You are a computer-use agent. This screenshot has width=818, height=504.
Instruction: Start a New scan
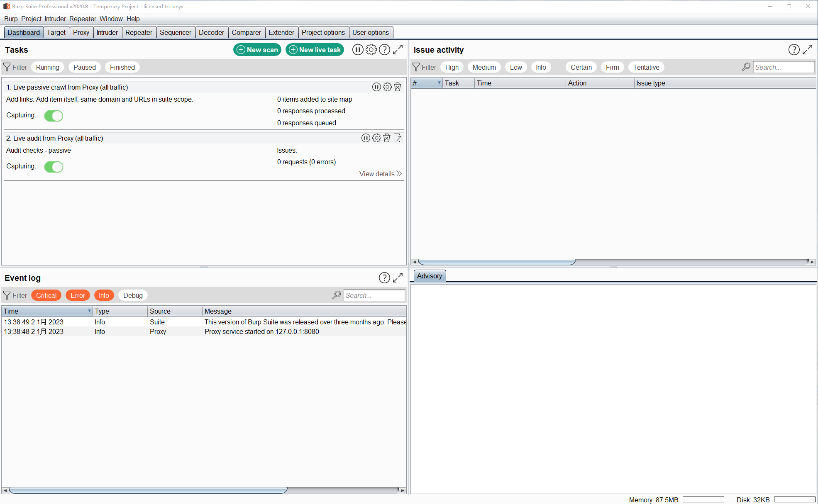click(257, 50)
